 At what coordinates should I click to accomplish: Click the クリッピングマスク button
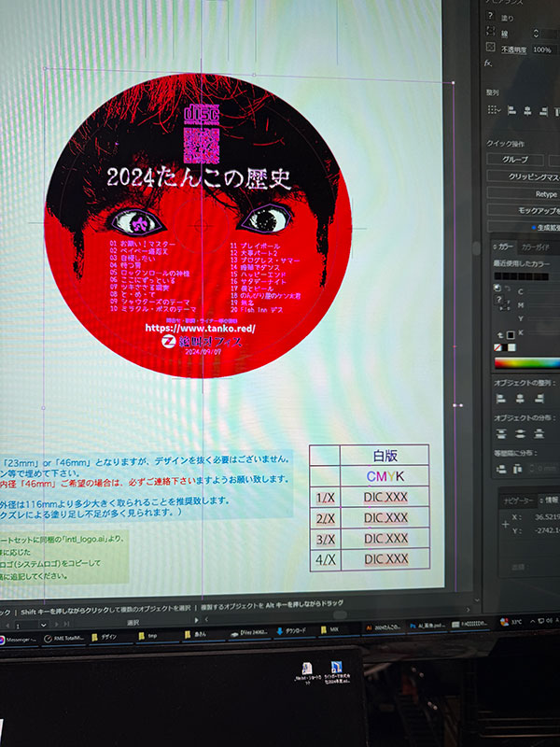(524, 176)
